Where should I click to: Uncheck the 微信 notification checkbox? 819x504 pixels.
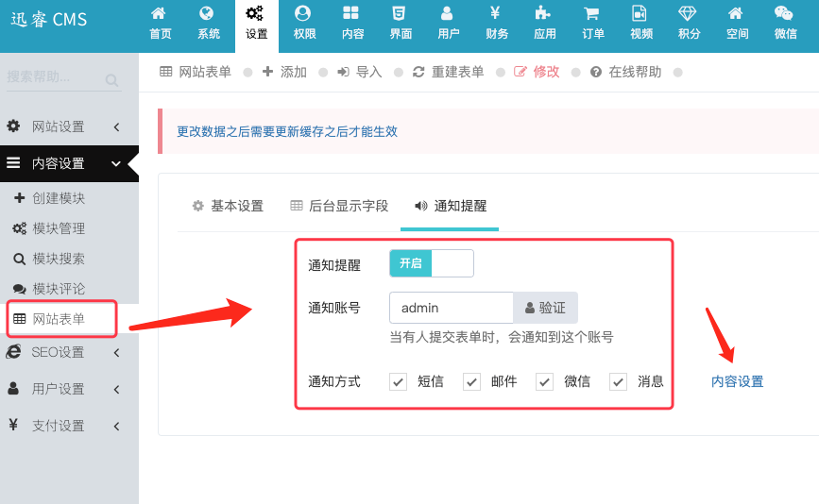point(544,382)
